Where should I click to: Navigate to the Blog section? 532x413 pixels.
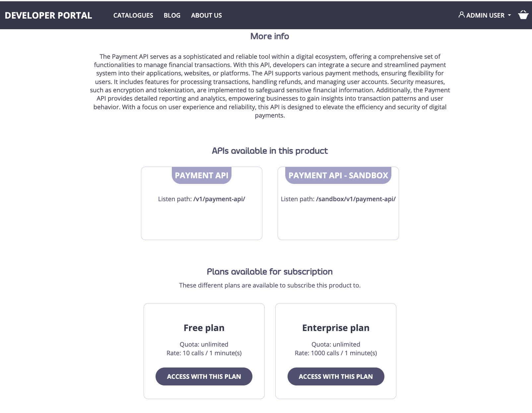172,15
